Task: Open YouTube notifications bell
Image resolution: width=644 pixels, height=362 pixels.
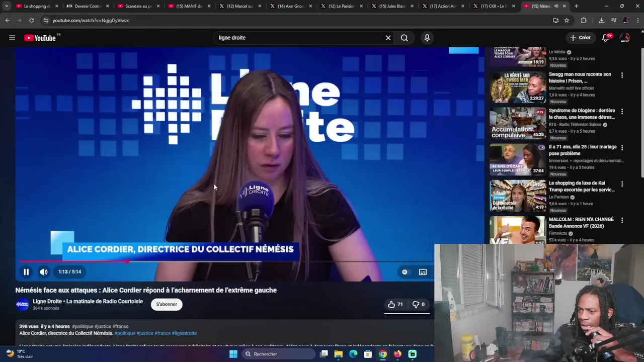Action: [x=606, y=38]
